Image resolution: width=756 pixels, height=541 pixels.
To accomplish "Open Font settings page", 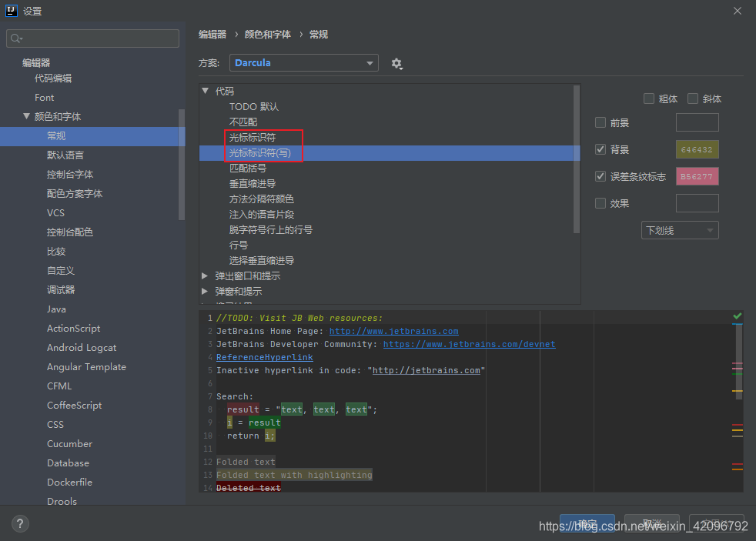I will [x=45, y=97].
